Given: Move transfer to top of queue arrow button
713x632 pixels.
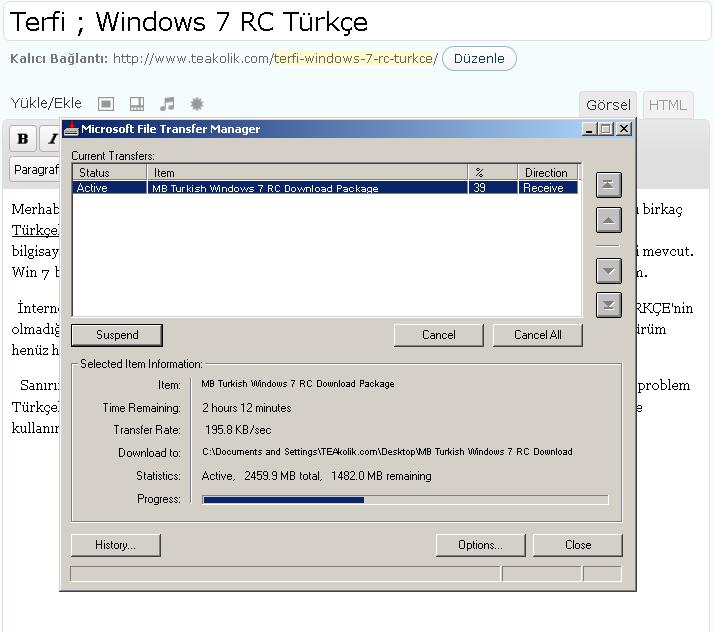Looking at the screenshot, I should tap(608, 185).
